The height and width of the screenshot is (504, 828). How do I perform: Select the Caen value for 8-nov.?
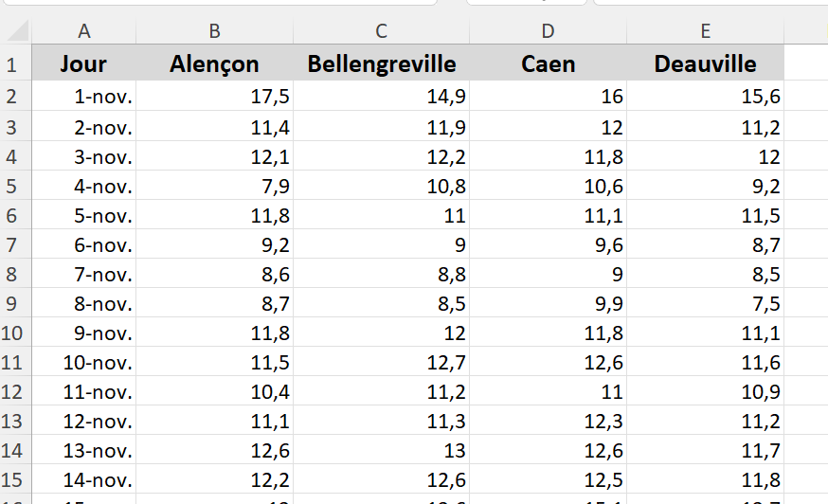(549, 303)
